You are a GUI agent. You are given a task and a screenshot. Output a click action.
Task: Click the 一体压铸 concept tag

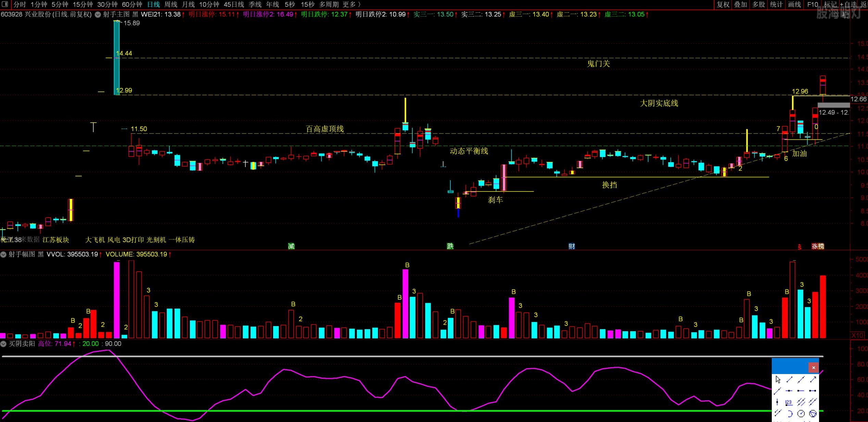tap(181, 240)
